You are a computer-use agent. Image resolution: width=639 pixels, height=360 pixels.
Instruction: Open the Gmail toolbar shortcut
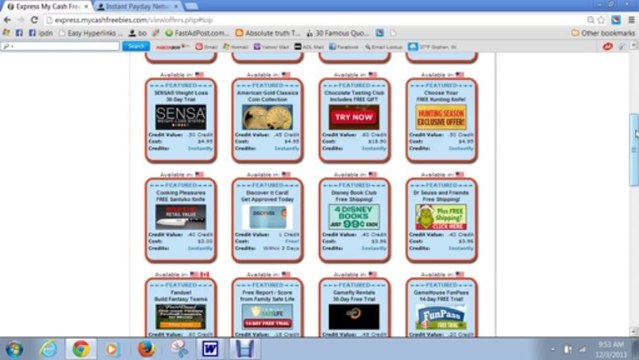[x=206, y=47]
